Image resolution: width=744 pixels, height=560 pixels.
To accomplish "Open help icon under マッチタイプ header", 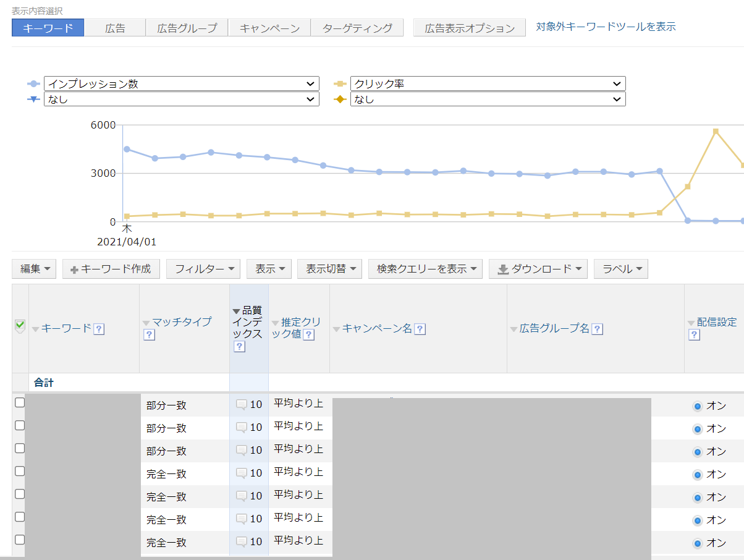I will [x=149, y=335].
